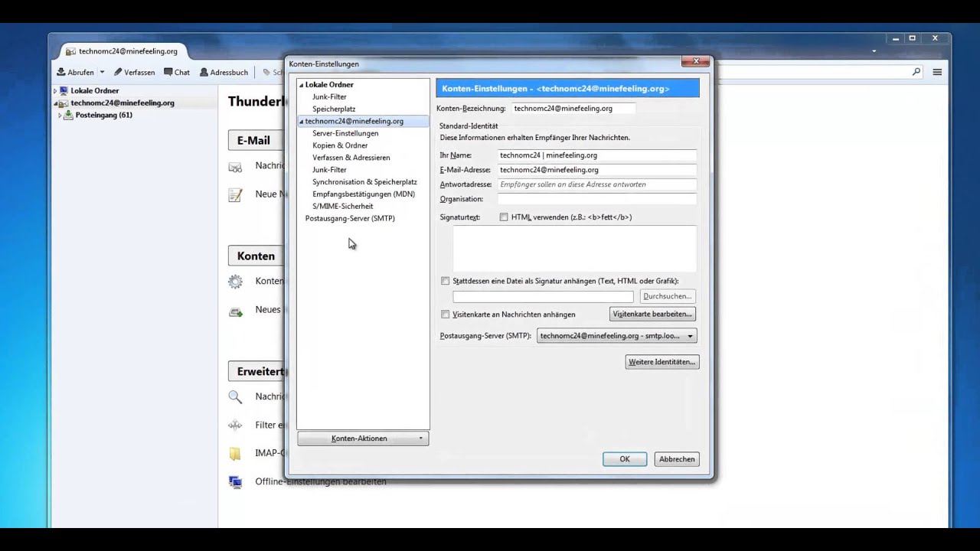Open the Adressbuch toolbar button
980x551 pixels.
224,72
